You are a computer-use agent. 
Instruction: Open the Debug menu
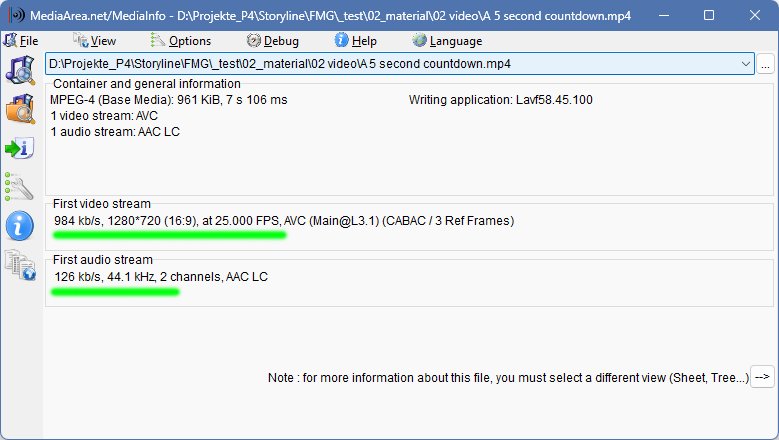click(273, 41)
